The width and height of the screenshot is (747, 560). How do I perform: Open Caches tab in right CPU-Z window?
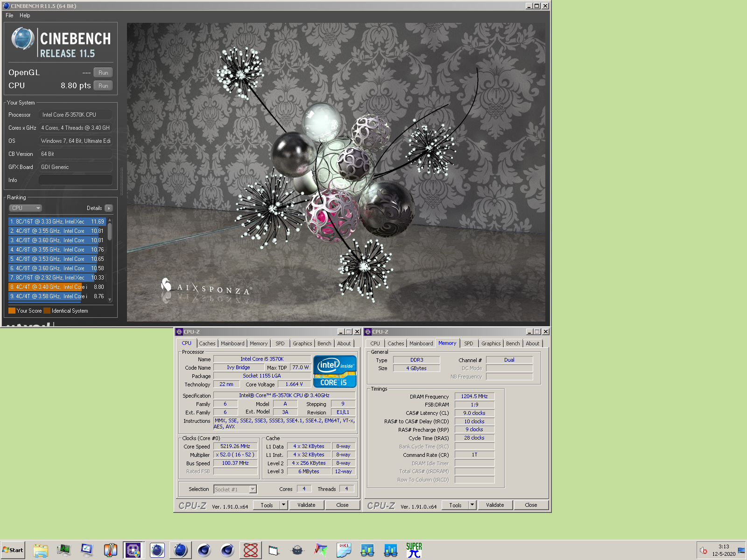click(x=396, y=343)
